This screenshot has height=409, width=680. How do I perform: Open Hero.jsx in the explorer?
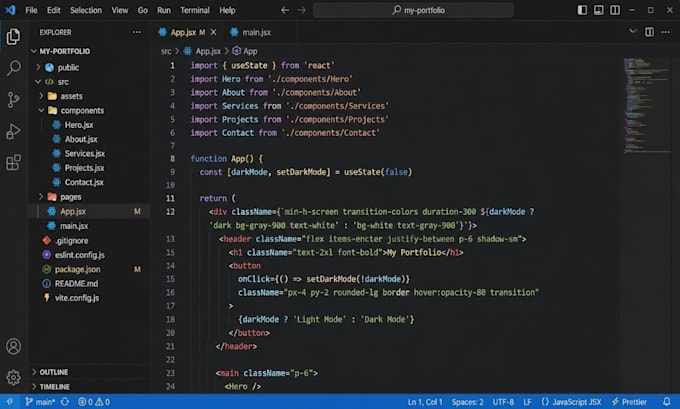click(x=79, y=125)
